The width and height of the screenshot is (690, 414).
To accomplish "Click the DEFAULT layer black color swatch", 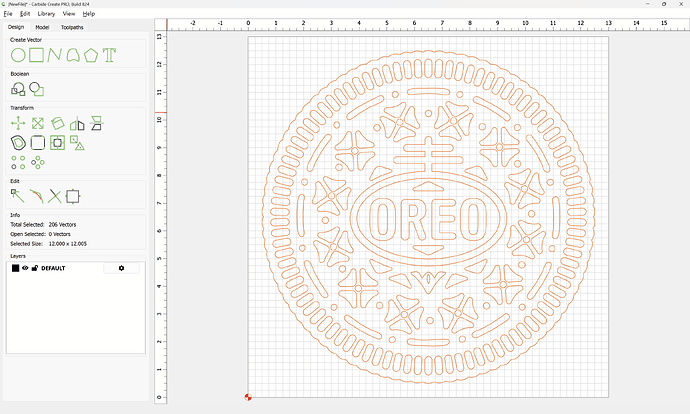I will click(15, 268).
